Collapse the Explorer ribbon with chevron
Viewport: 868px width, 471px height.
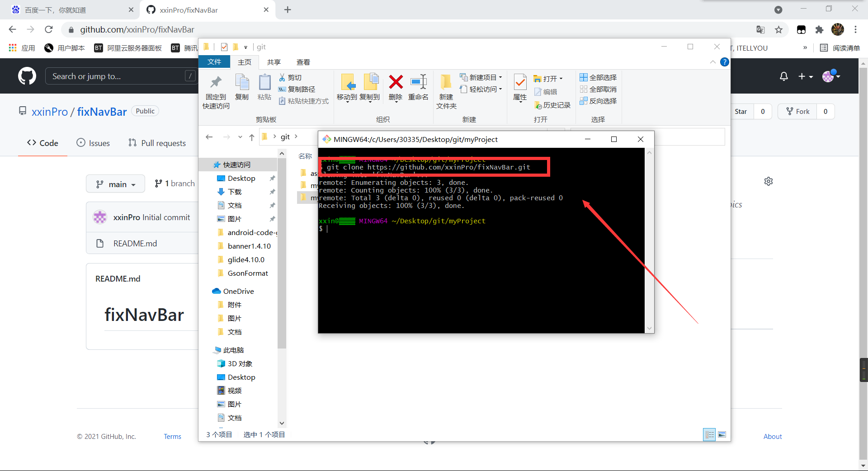click(x=712, y=62)
